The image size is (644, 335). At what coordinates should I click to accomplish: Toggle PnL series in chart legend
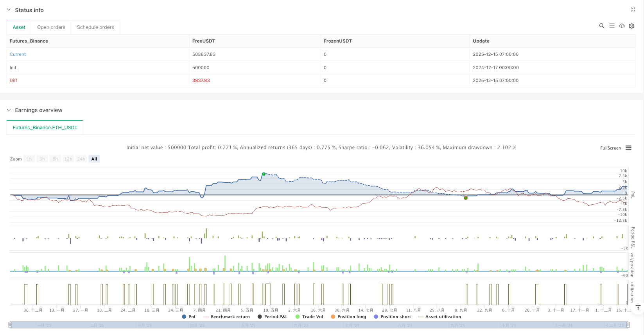[189, 317]
